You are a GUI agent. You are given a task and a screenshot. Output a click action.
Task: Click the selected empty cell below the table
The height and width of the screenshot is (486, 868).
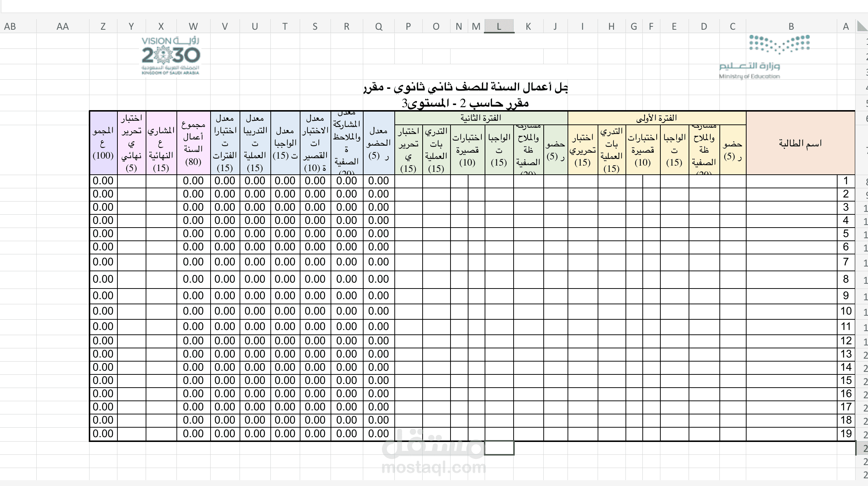pyautogui.click(x=499, y=448)
